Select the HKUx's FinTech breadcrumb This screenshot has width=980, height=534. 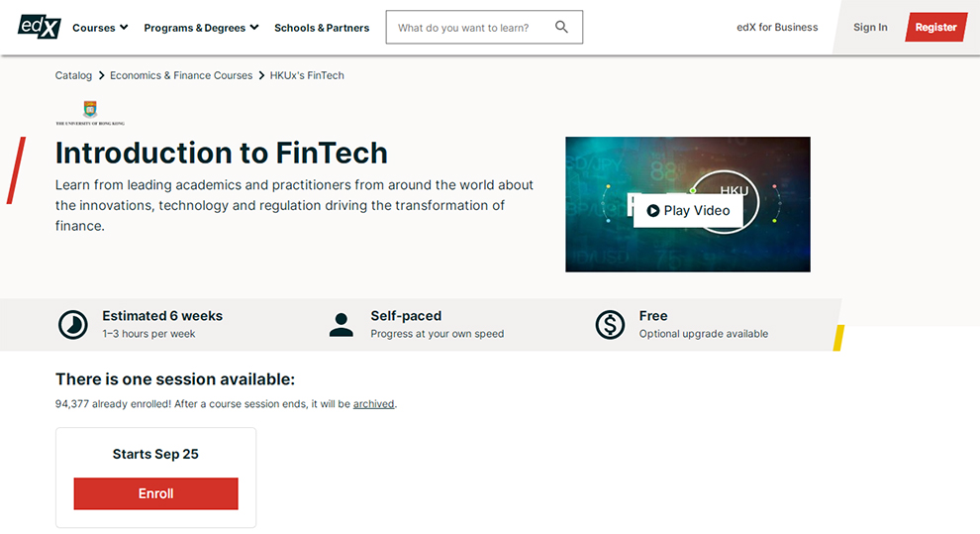307,75
